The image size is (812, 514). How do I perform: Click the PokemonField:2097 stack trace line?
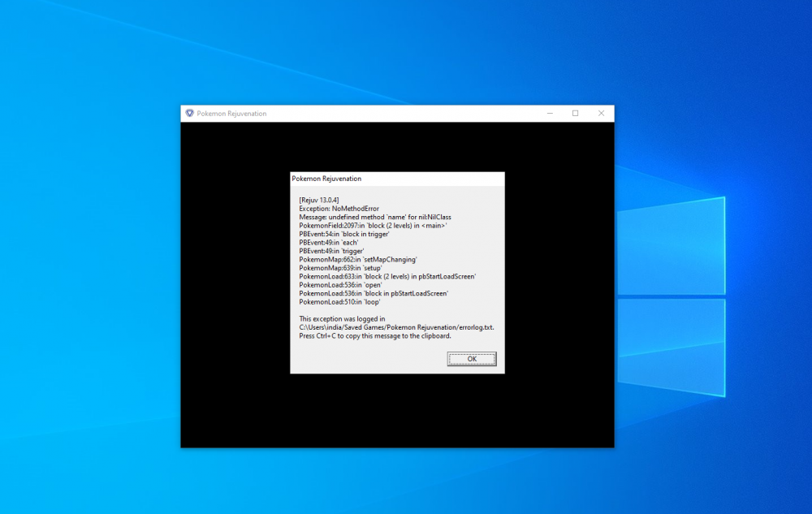373,226
